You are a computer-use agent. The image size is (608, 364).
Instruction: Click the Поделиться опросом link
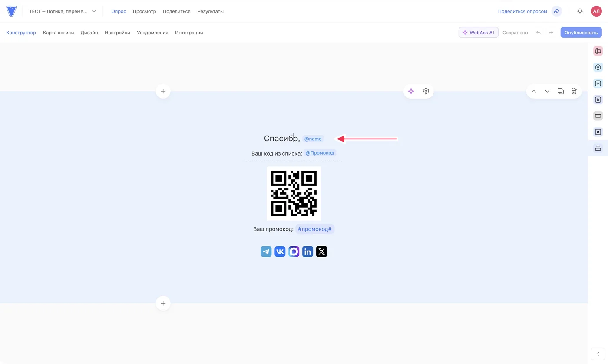522,11
